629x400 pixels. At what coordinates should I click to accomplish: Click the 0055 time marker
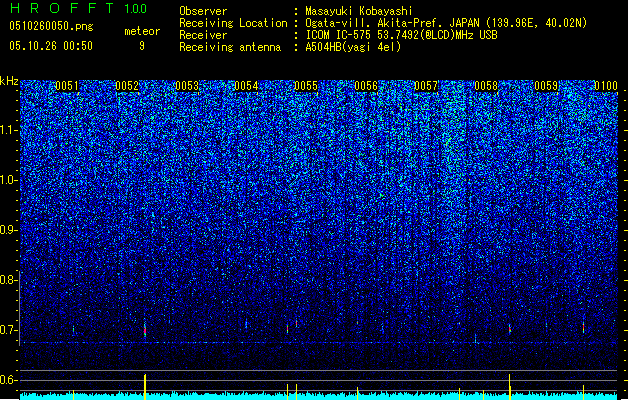click(306, 86)
